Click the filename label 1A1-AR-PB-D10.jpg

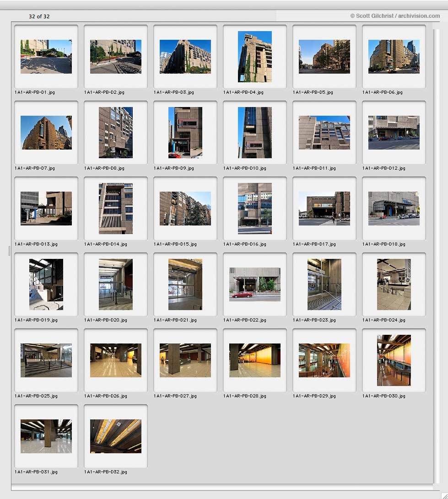click(244, 168)
